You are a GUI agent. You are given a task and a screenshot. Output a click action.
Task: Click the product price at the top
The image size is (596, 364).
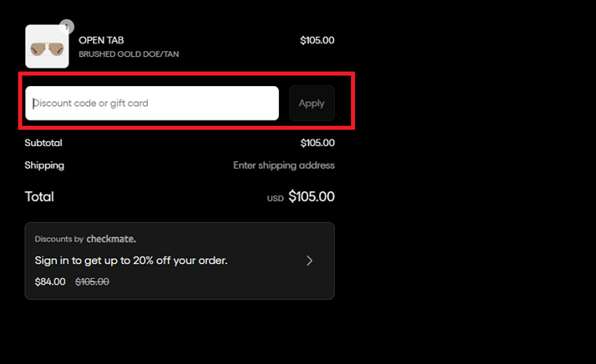[317, 40]
